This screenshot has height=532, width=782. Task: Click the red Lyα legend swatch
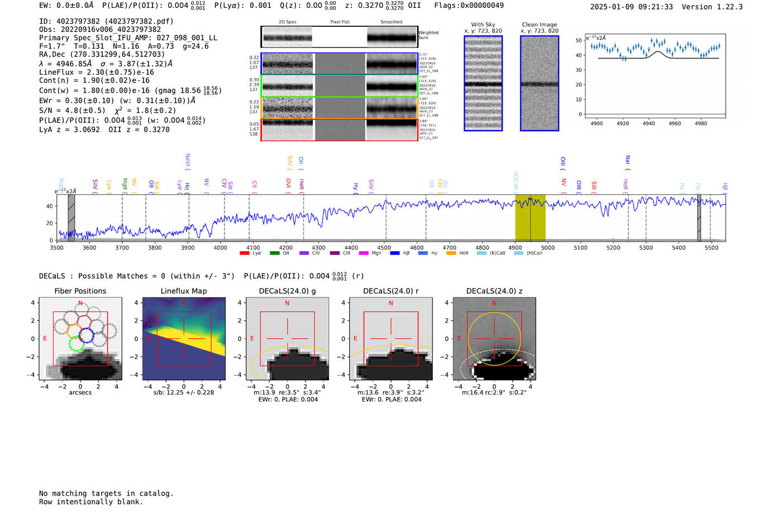[x=244, y=253]
